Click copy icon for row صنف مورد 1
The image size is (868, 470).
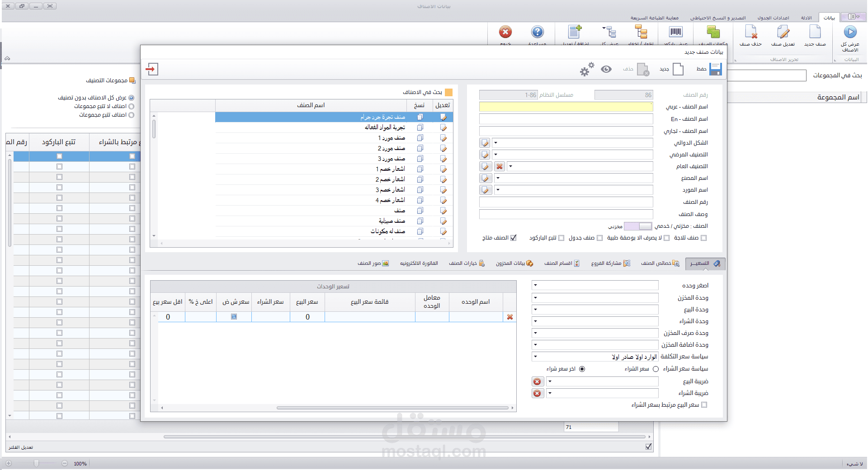(x=420, y=138)
